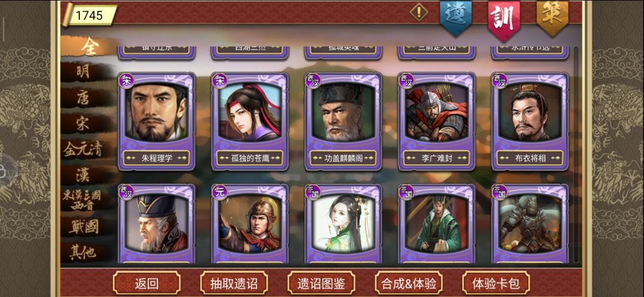Switch to the 全 category tab

coord(89,47)
